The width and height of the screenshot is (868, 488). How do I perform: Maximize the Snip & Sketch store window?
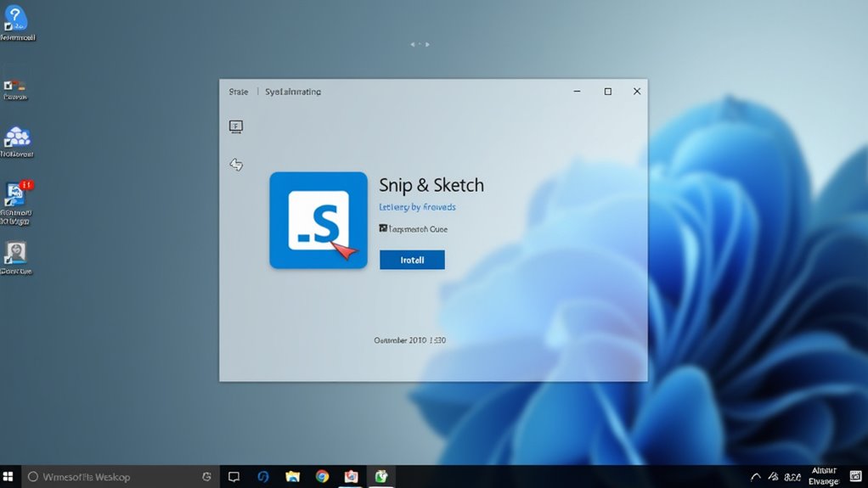click(x=608, y=92)
